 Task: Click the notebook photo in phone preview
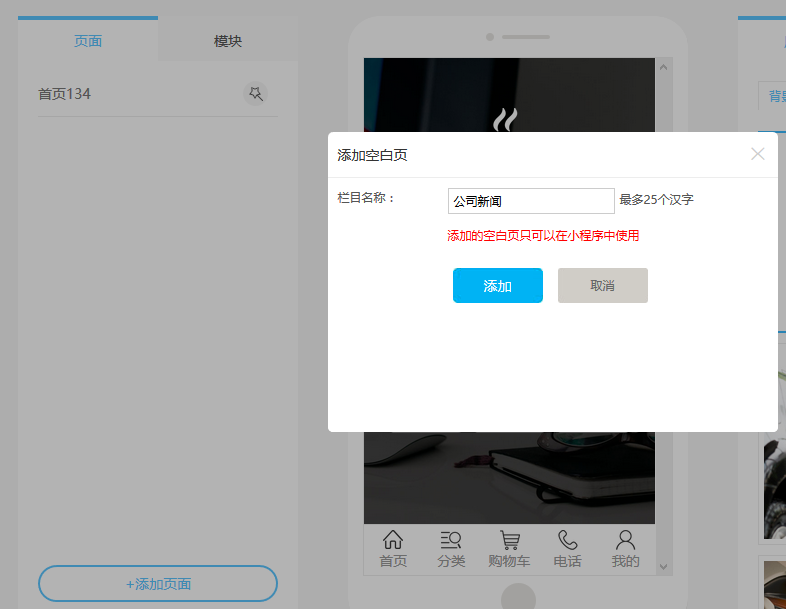509,478
